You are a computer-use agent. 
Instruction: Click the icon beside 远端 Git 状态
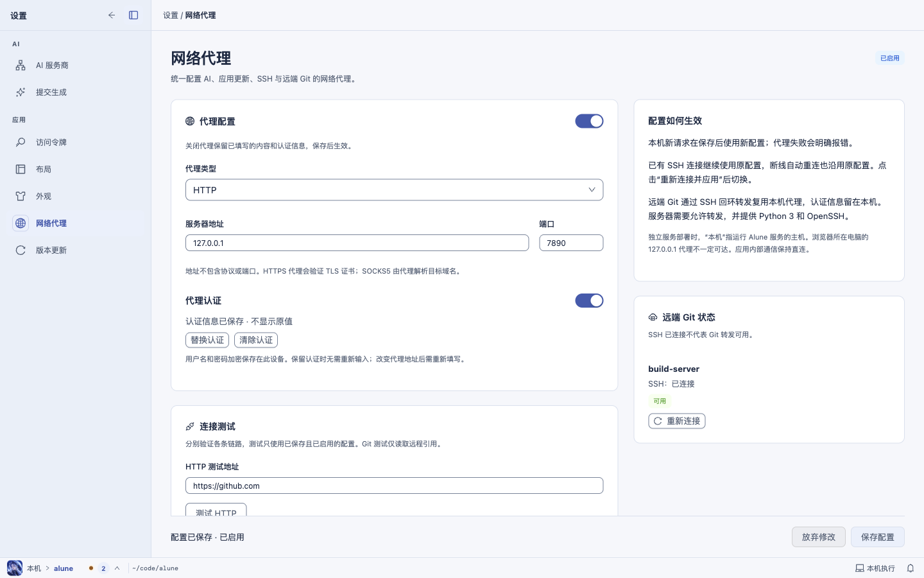tap(653, 317)
